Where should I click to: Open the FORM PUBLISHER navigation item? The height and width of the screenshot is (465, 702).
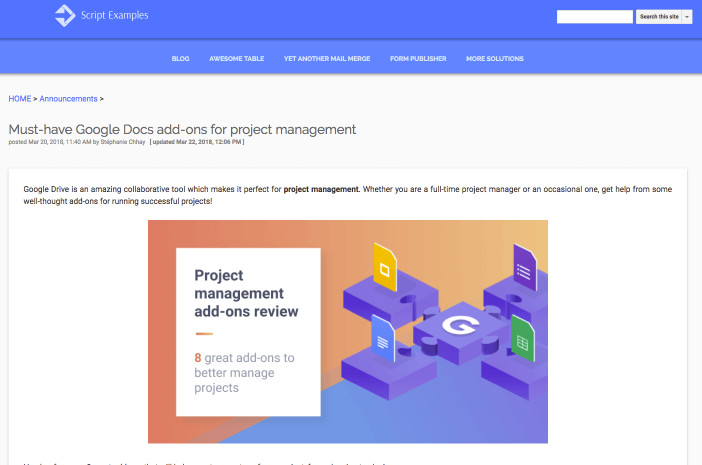tap(418, 59)
